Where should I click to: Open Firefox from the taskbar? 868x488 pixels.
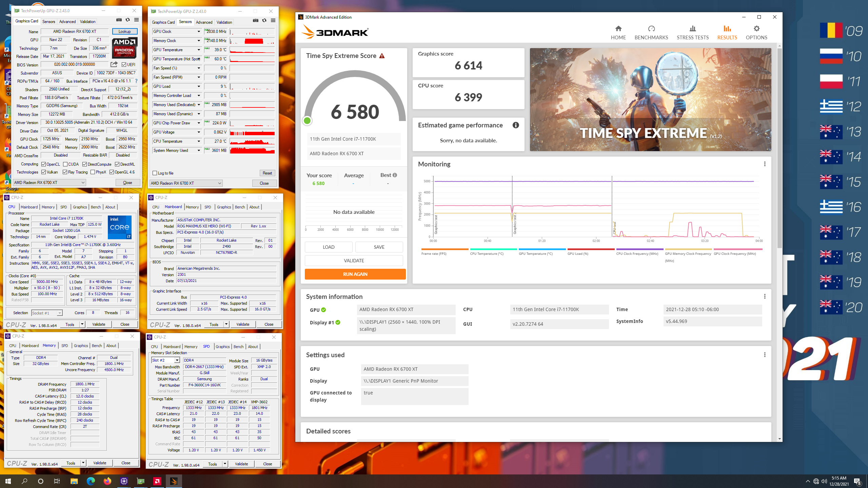(107, 481)
